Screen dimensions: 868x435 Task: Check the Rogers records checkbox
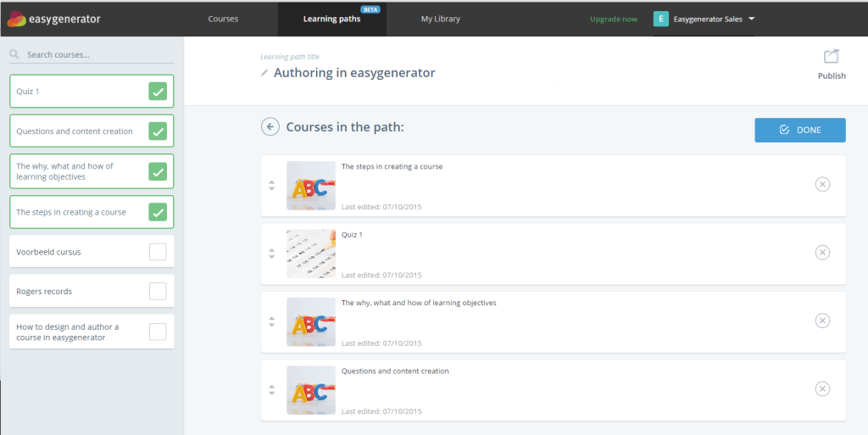pyautogui.click(x=158, y=291)
